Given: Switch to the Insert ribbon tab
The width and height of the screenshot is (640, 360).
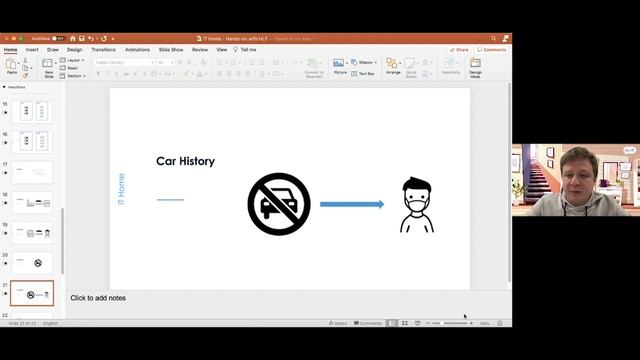Looking at the screenshot, I should click(32, 49).
